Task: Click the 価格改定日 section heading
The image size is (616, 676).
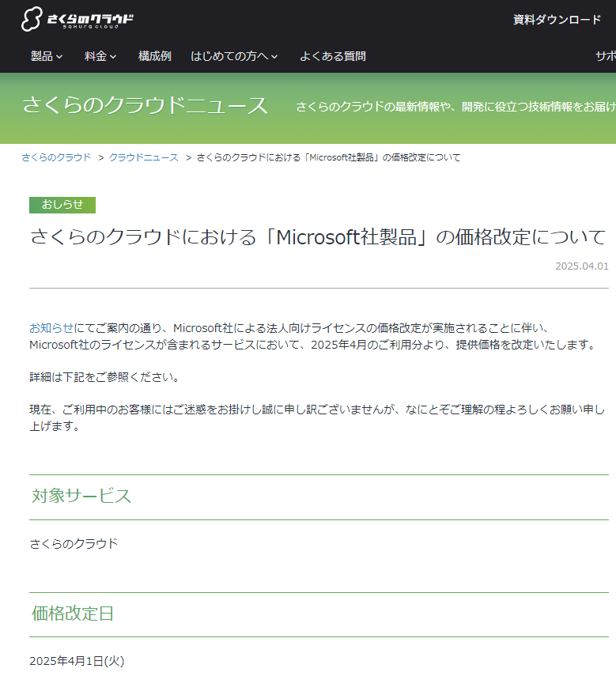Action: pyautogui.click(x=73, y=613)
